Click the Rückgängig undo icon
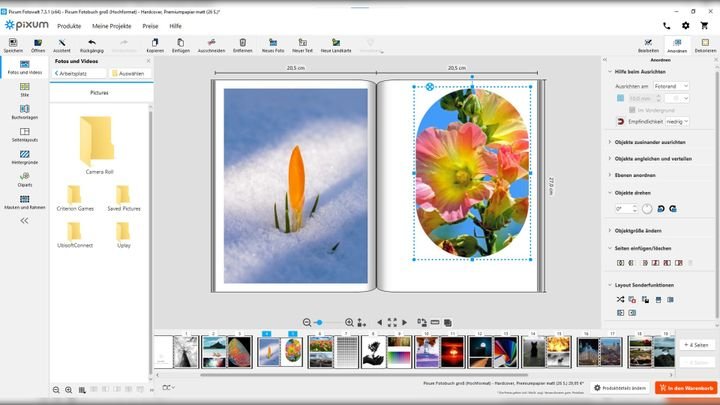Screen dimensions: 720x405 click(91, 42)
